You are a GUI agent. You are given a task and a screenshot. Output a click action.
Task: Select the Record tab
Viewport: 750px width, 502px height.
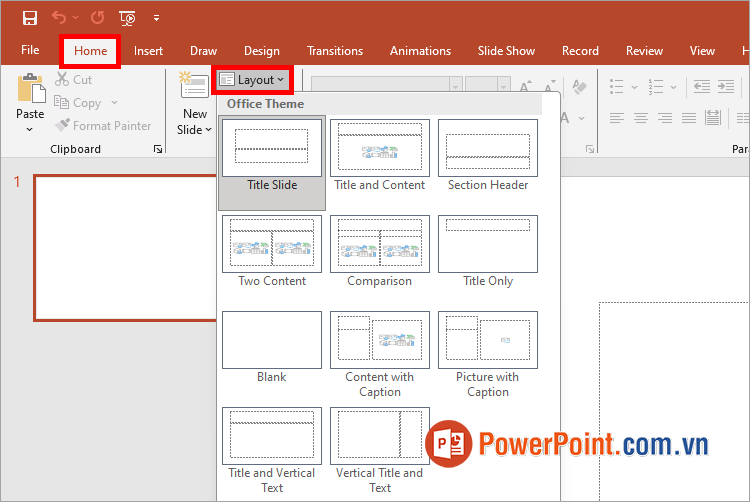pyautogui.click(x=580, y=51)
